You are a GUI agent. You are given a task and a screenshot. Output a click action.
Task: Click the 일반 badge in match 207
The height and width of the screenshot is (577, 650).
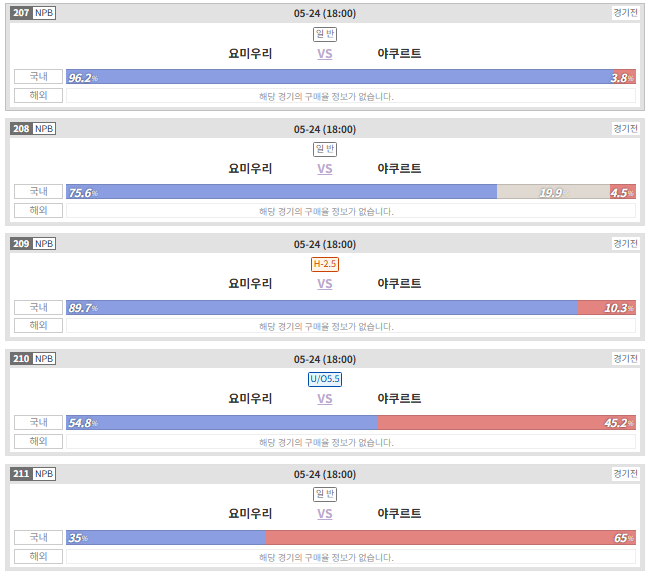pos(325,34)
